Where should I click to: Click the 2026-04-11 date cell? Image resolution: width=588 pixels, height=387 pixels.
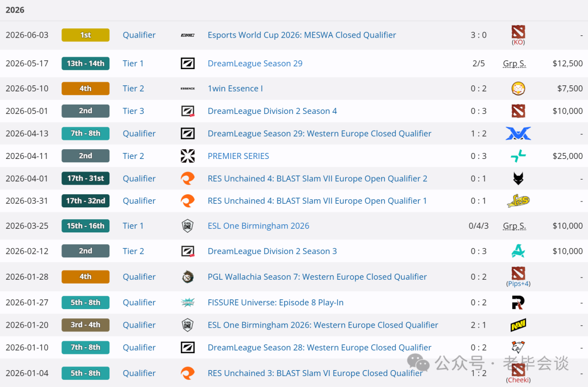click(x=27, y=156)
